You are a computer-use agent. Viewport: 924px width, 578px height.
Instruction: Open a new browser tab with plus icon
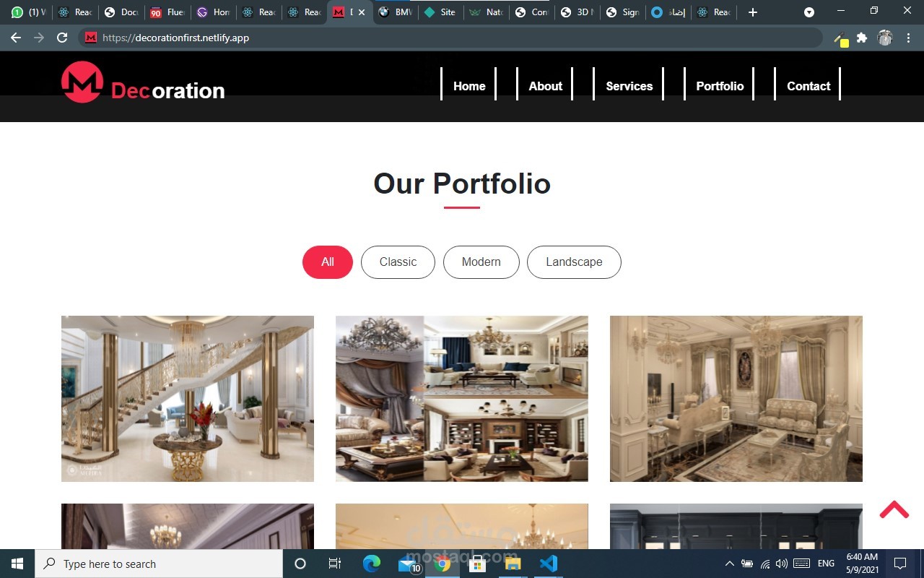click(753, 12)
